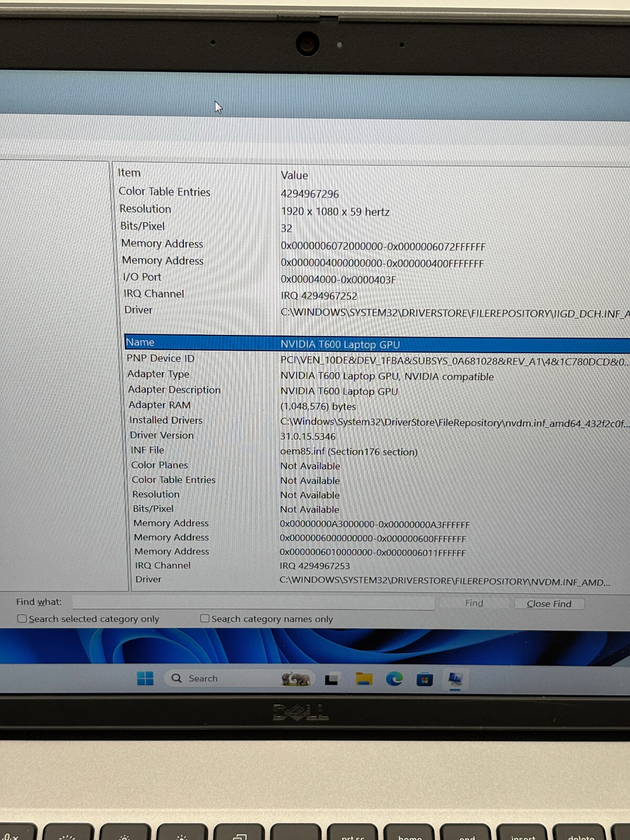Click the Item column header
Viewport: 630px width, 840px height.
(x=130, y=173)
